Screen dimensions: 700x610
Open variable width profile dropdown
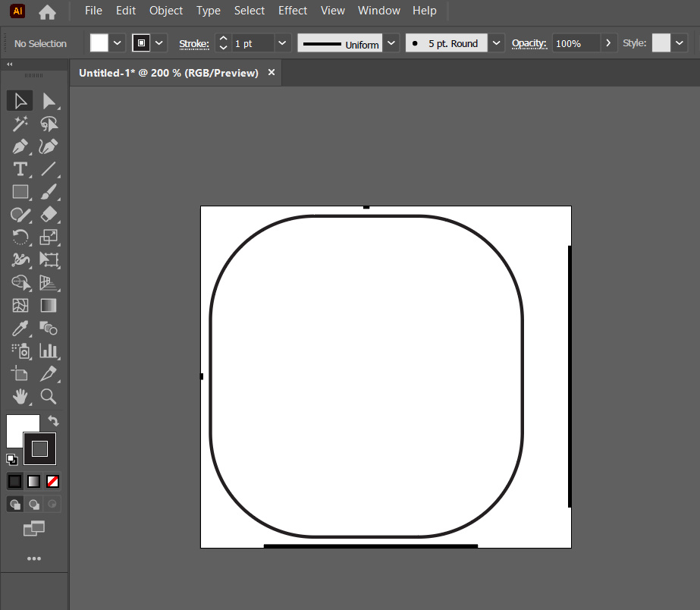pyautogui.click(x=391, y=43)
